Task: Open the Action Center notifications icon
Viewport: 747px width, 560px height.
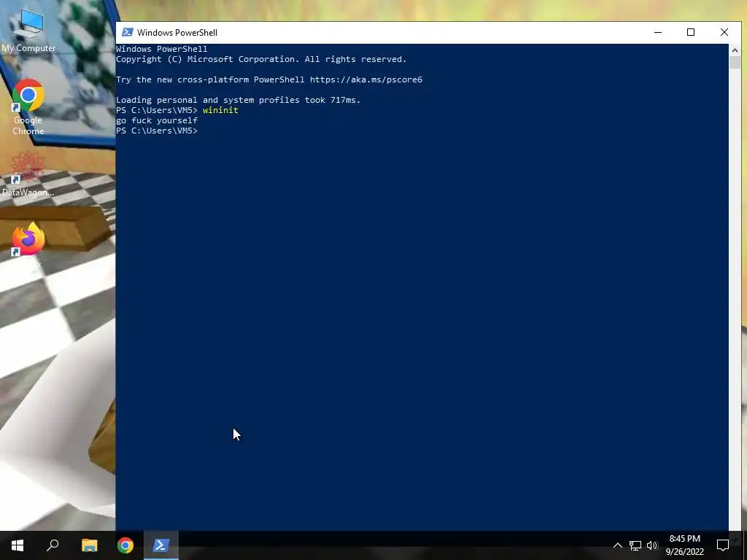Action: (723, 545)
